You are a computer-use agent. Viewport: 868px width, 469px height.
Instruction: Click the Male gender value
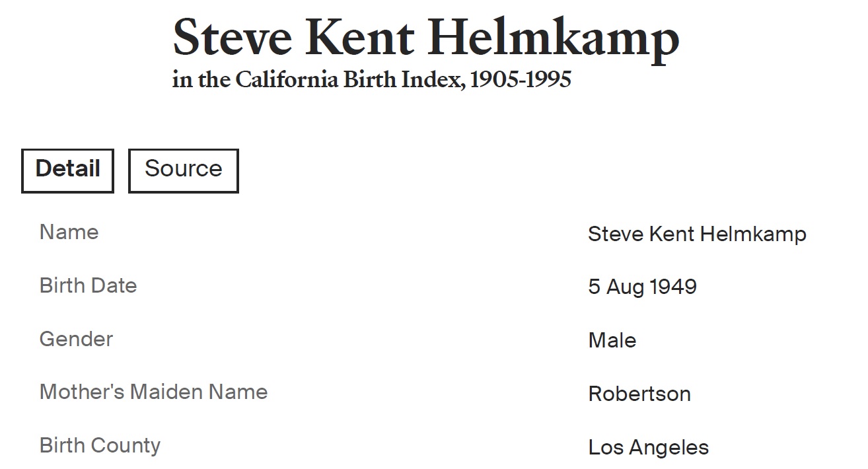tap(612, 341)
